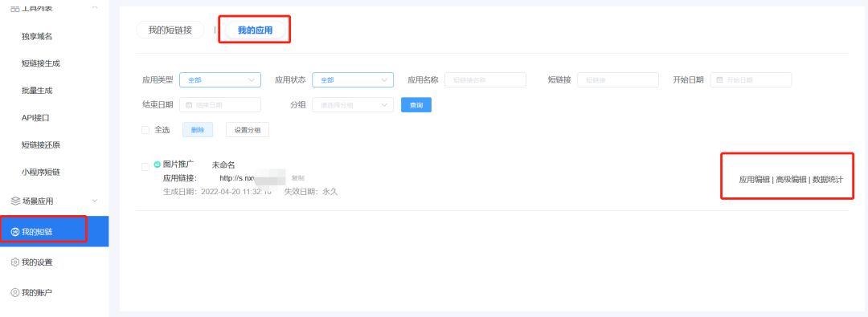
Task: Open 短链接还原 in the sidebar
Action: pyautogui.click(x=41, y=145)
